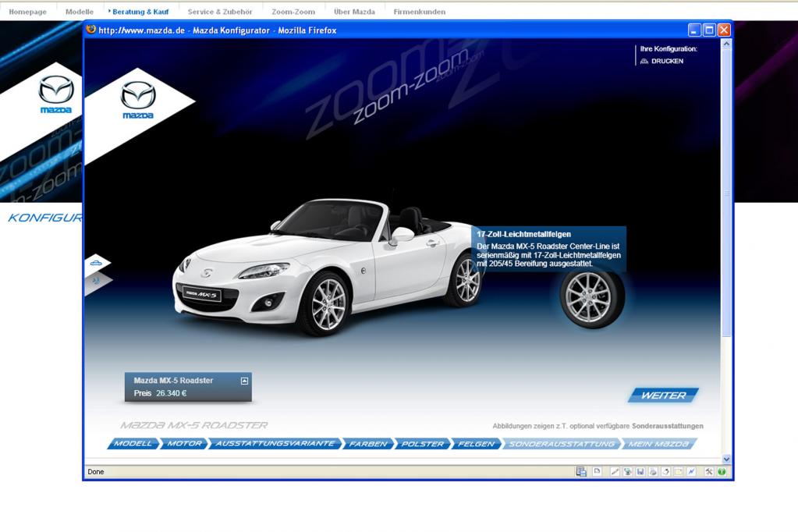This screenshot has height=532, width=798.
Task: Open Service & Zubehör on background page
Action: coord(220,12)
